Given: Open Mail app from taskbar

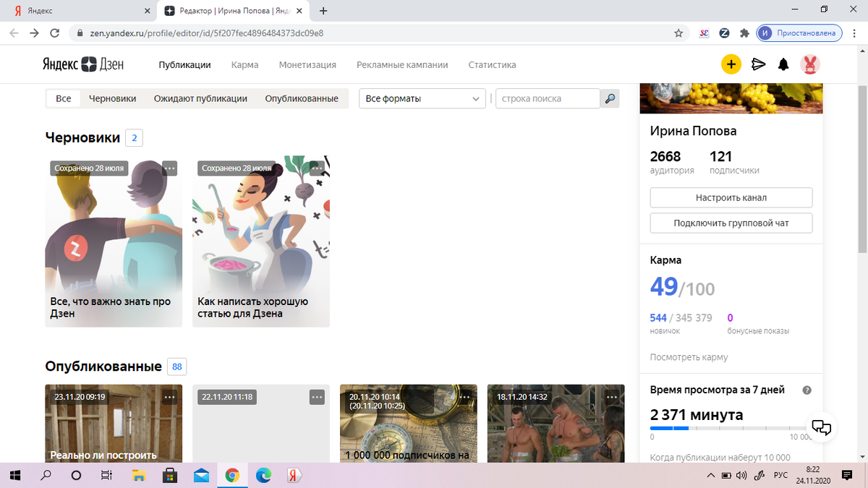Looking at the screenshot, I should [201, 476].
